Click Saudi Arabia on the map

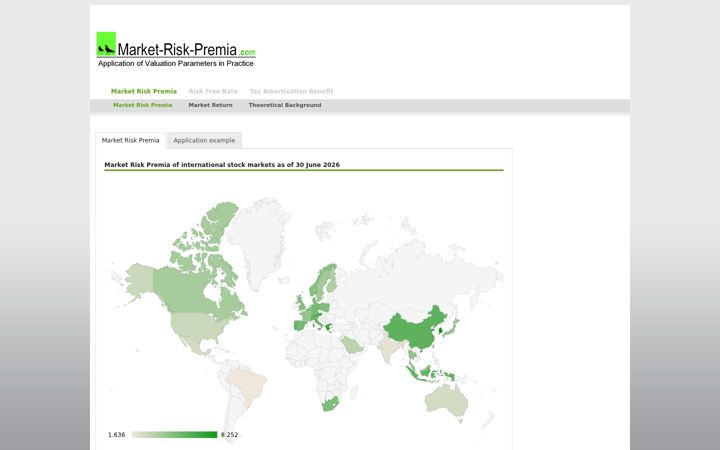click(x=353, y=344)
